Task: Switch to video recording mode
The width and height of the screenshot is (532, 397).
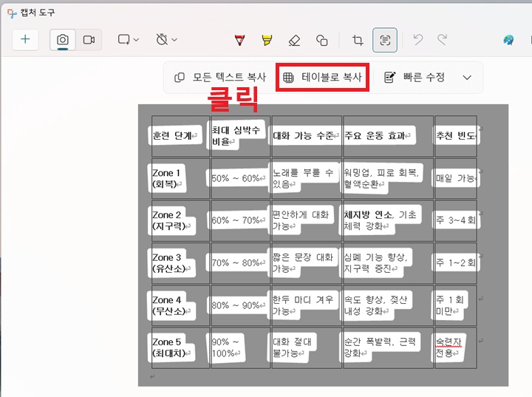Action: 89,40
